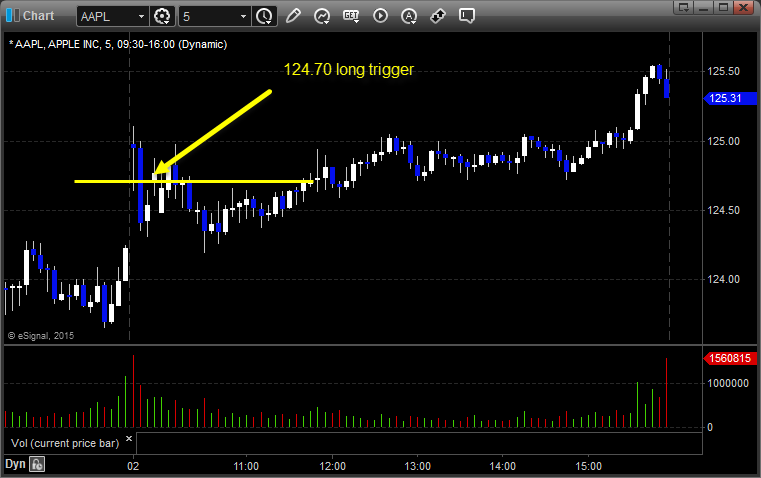Click the bar replay play button
The height and width of the screenshot is (478, 761).
(x=380, y=16)
